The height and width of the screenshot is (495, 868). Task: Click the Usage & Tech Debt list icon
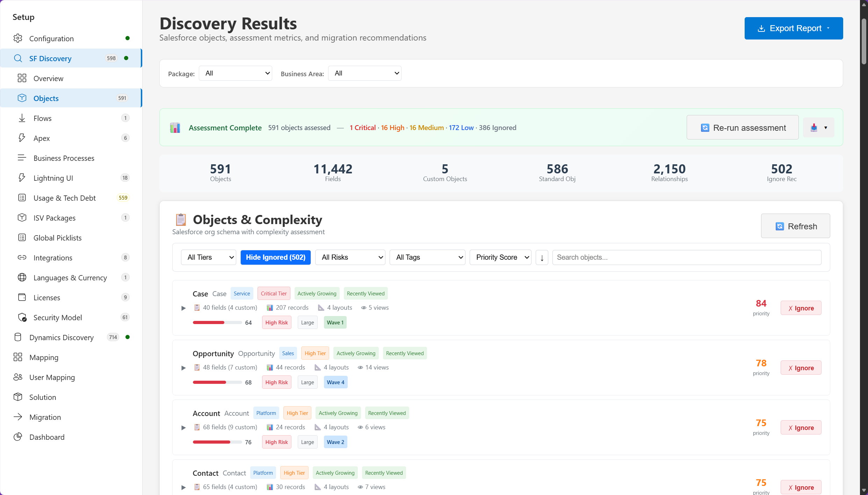point(22,198)
